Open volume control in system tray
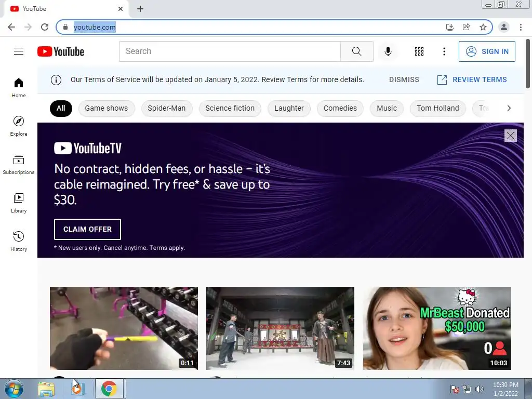This screenshot has width=532, height=399. [x=479, y=389]
